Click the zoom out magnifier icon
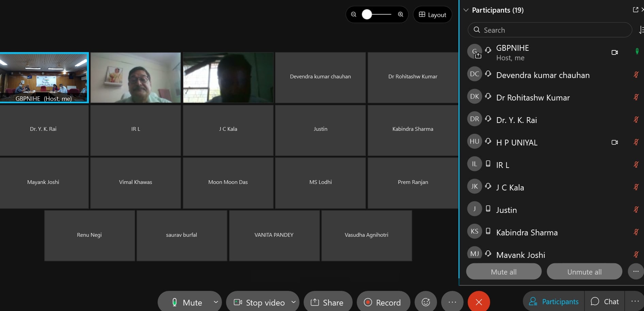 354,14
